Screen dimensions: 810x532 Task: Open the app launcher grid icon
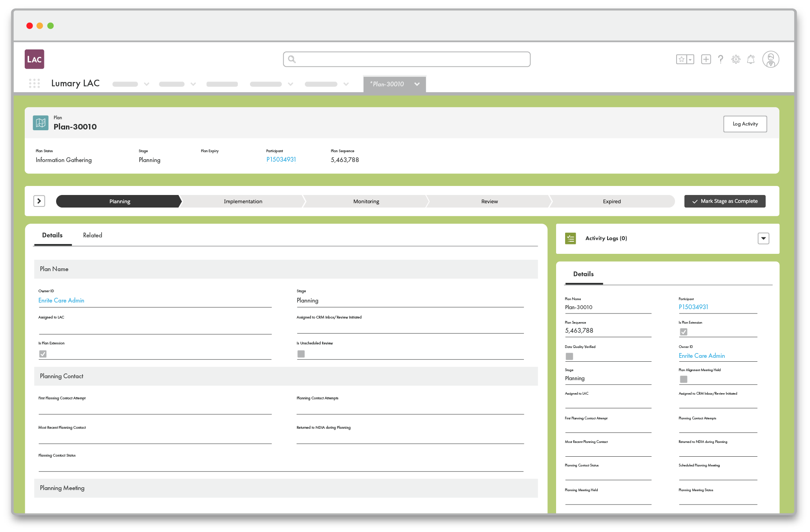click(34, 83)
